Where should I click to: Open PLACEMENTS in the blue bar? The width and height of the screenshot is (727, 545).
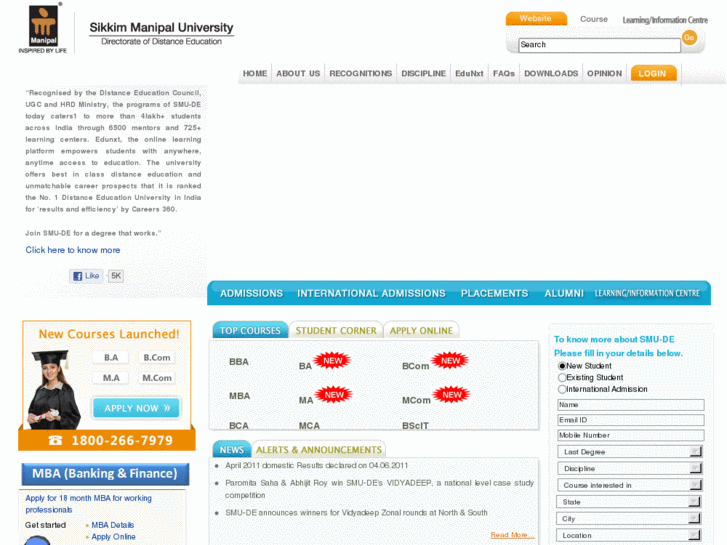pyautogui.click(x=494, y=293)
